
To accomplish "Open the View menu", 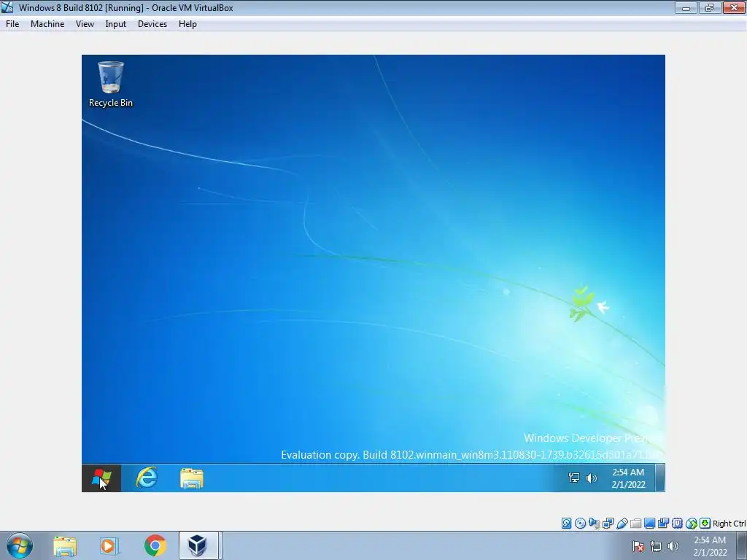I will [85, 24].
